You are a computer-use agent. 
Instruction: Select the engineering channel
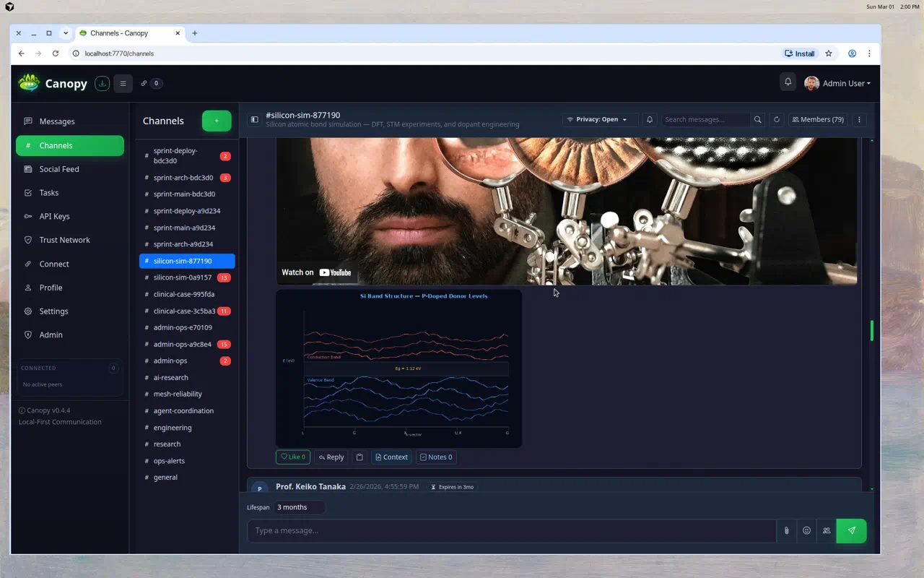tap(187, 428)
